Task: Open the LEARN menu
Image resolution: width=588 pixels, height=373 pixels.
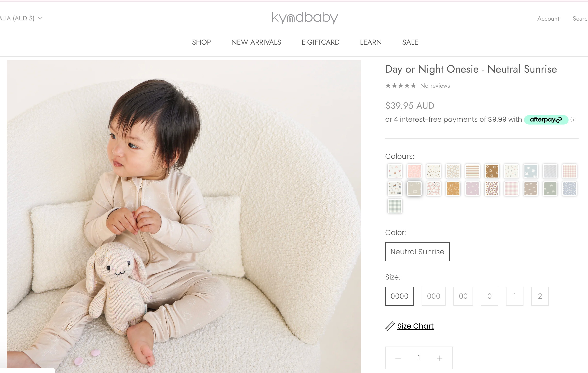Action: 371,42
